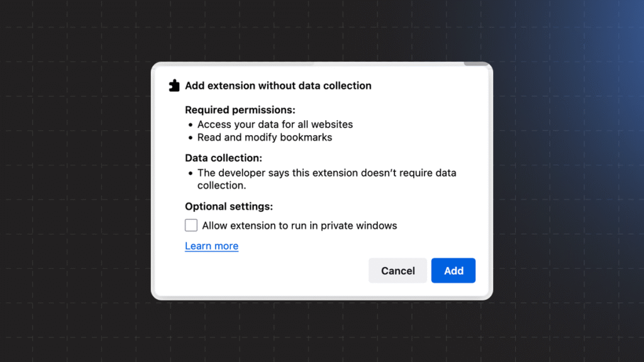Click the Access your data for all websites bullet

(x=275, y=124)
